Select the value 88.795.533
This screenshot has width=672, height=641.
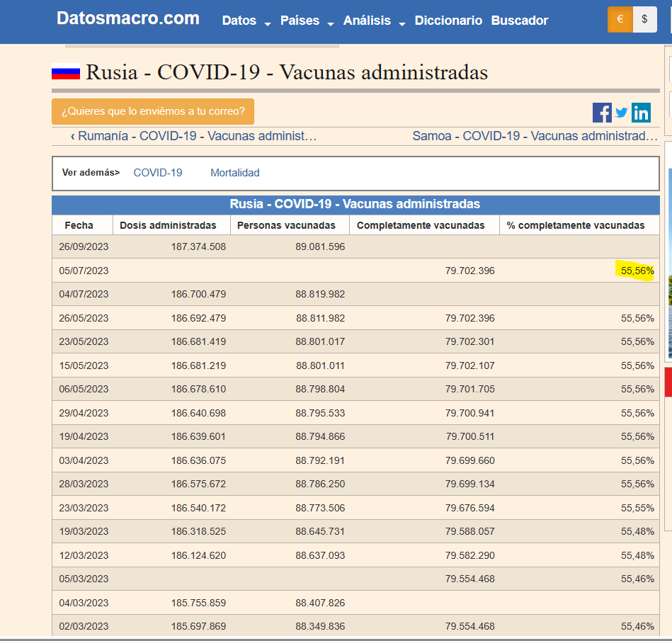tap(320, 414)
